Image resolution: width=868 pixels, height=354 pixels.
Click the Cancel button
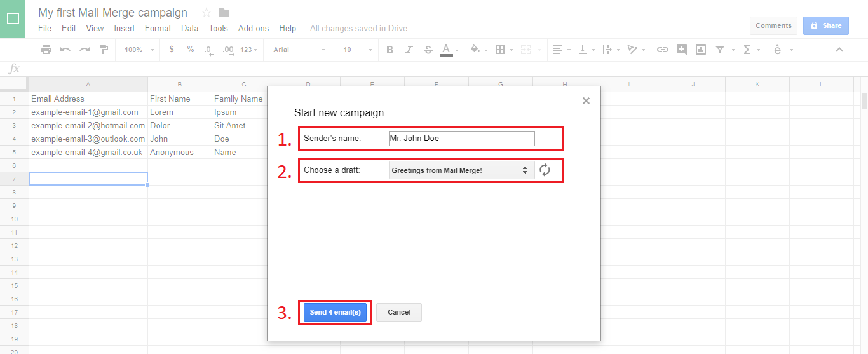pos(398,312)
